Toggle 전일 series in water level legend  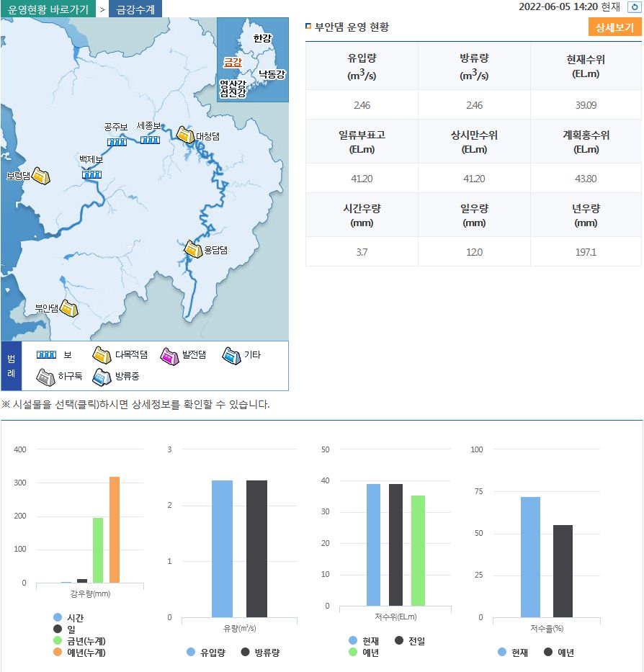click(410, 641)
